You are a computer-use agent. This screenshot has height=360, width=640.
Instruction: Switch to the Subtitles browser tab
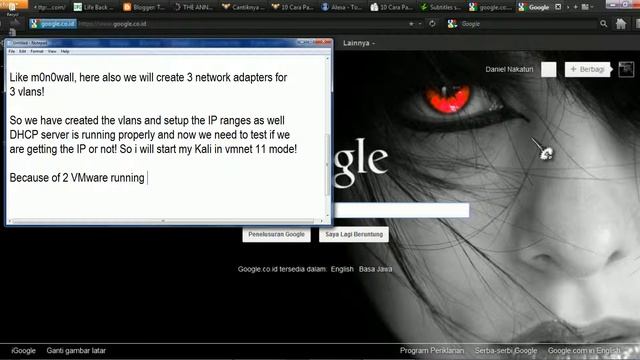[440, 7]
